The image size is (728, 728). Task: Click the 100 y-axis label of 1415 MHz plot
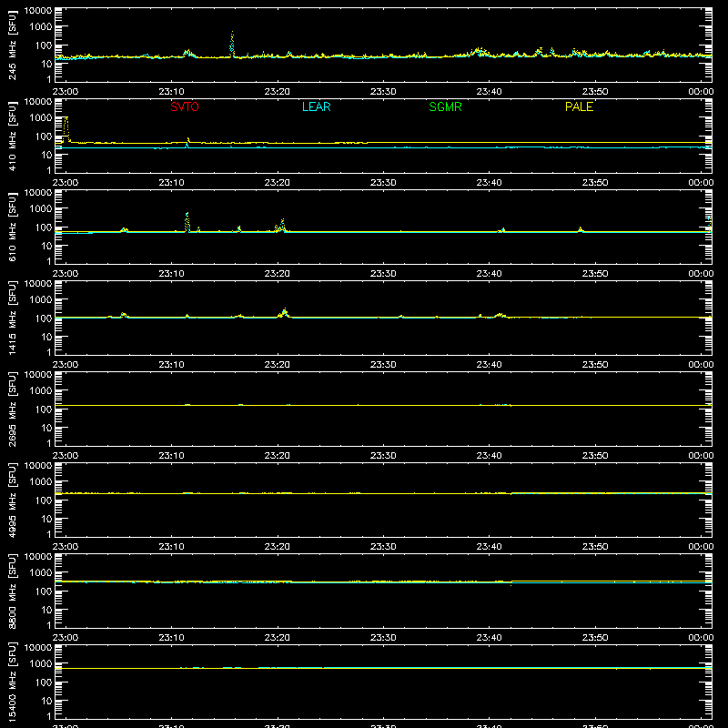point(44,318)
